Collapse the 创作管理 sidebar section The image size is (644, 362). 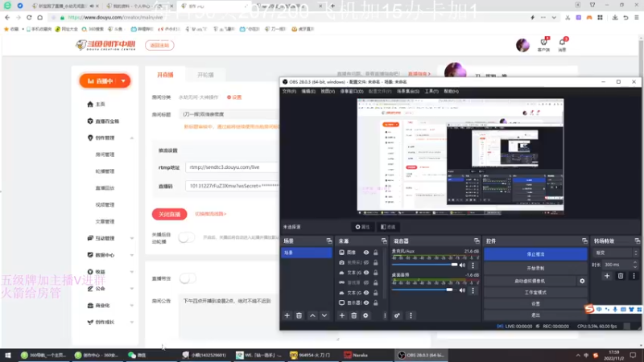pos(132,138)
